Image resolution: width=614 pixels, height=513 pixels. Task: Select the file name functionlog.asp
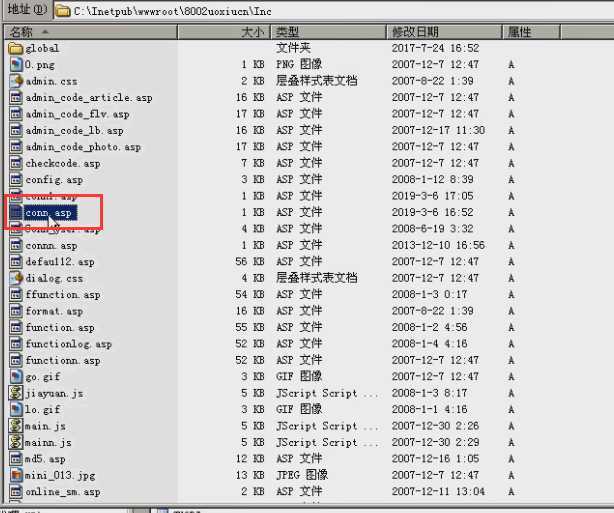point(69,344)
